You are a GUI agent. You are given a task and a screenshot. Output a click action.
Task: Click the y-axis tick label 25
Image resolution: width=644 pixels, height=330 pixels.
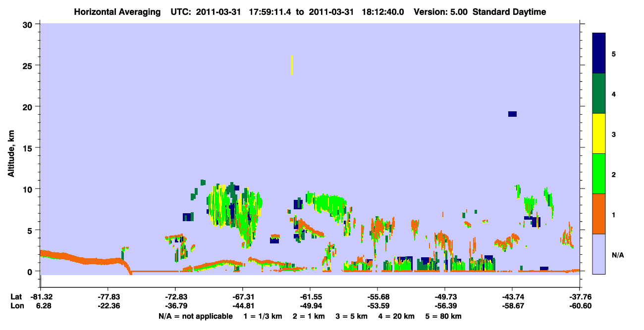28,65
